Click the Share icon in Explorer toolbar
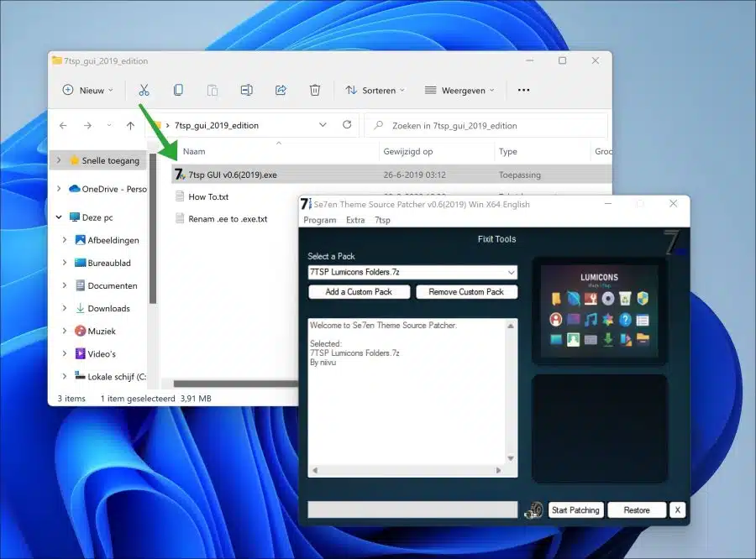This screenshot has width=756, height=559. click(281, 90)
